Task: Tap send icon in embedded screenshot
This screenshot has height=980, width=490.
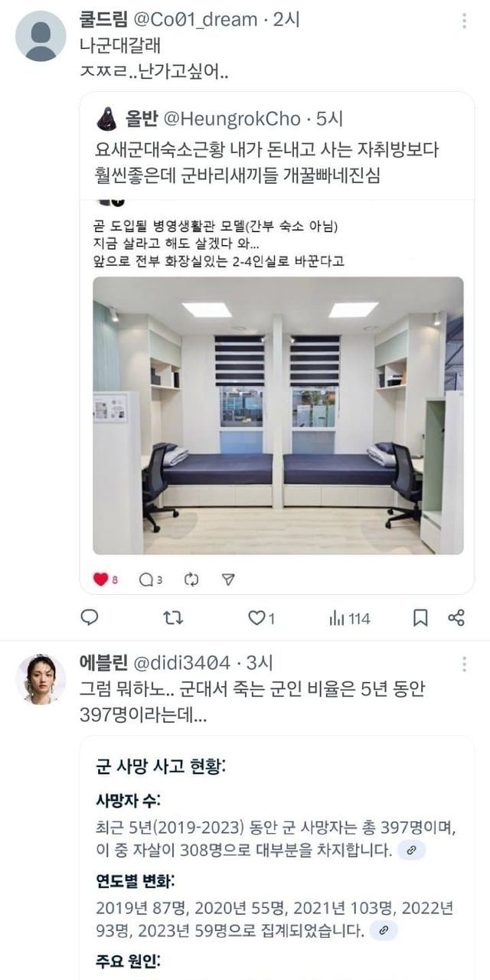Action: [x=228, y=580]
